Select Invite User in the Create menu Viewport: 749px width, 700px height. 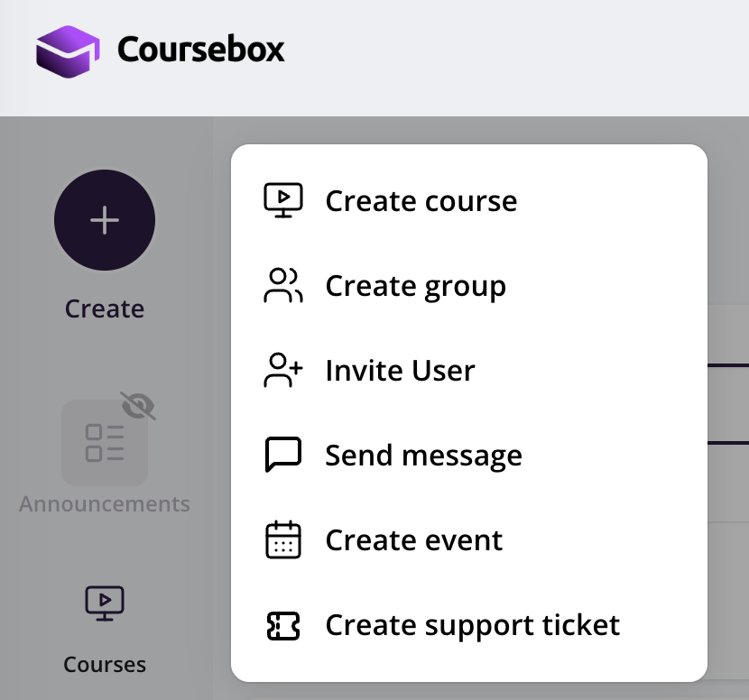click(x=400, y=371)
